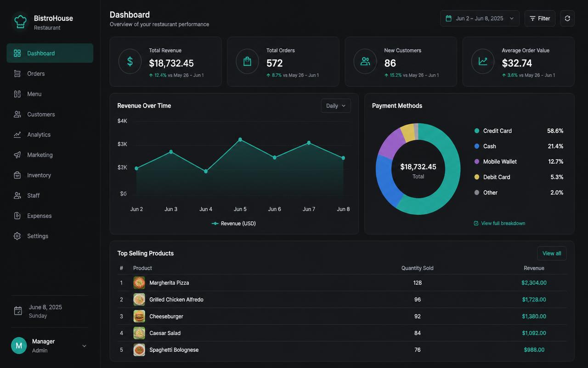Image resolution: width=588 pixels, height=368 pixels.
Task: Click the Grilled Chicken Alfredo thumbnail
Action: pos(139,299)
